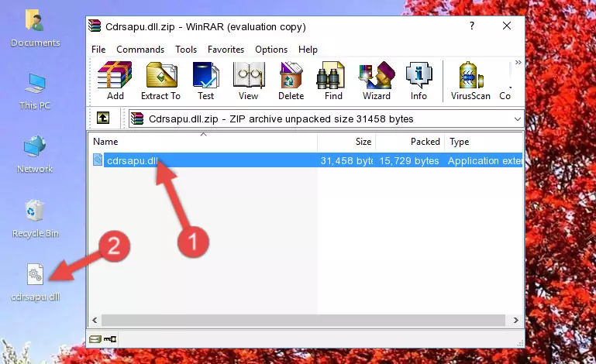Select the Extract To tool

point(160,81)
